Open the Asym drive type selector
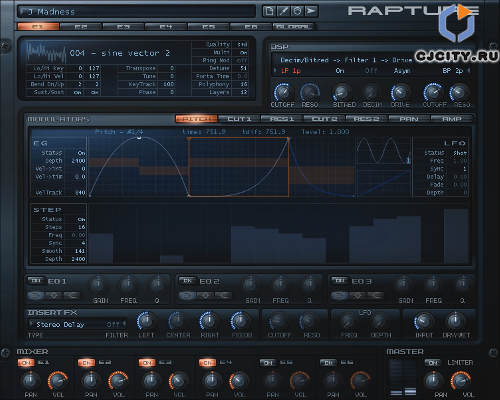This screenshot has width=500, height=400. 402,71
